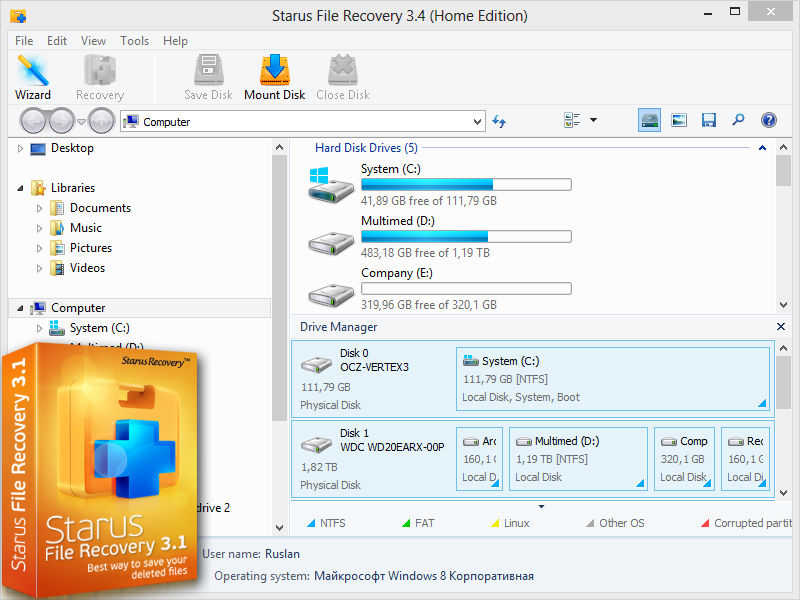Click the Drive Manager scrollbar down arrow
The image size is (800, 600).
(x=784, y=493)
